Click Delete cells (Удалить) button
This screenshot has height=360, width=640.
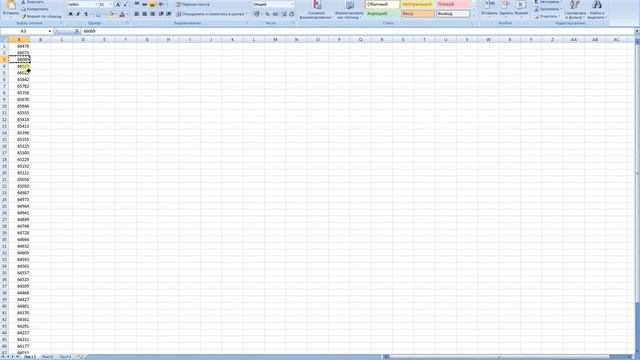pyautogui.click(x=506, y=9)
